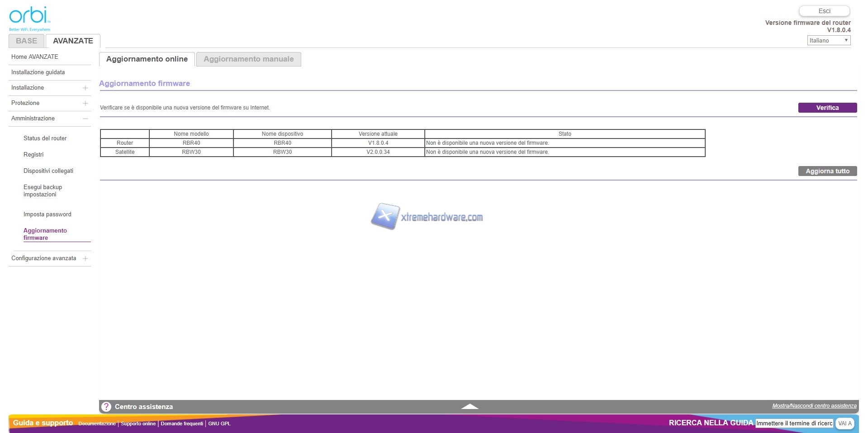
Task: Open Status del router page
Action: point(45,138)
